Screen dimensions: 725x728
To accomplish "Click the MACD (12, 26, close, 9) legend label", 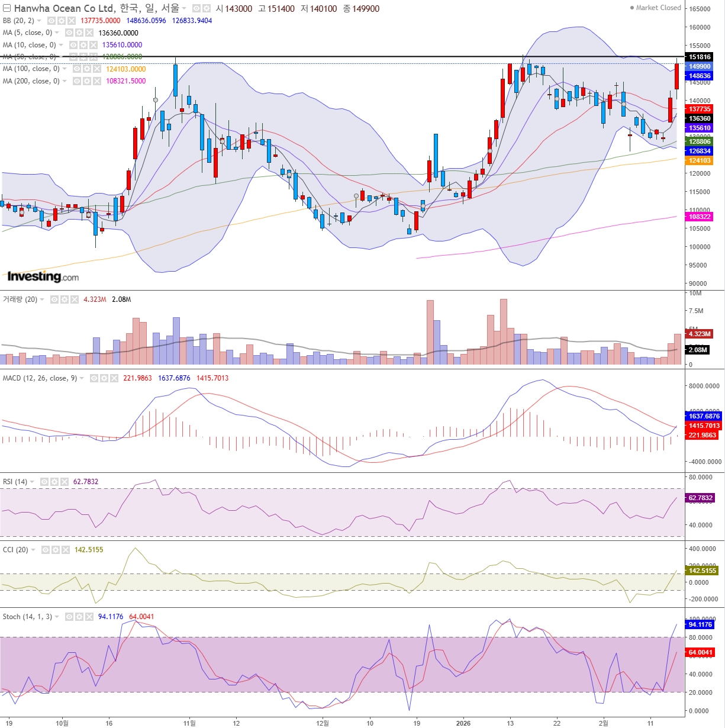I will (40, 378).
